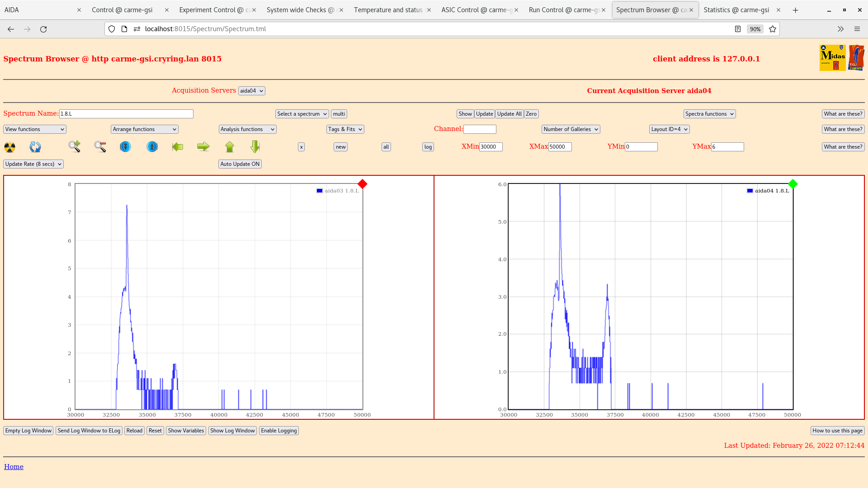Show more tools via double chevron icon
Viewport: 868px width, 488px height.
coord(840,29)
